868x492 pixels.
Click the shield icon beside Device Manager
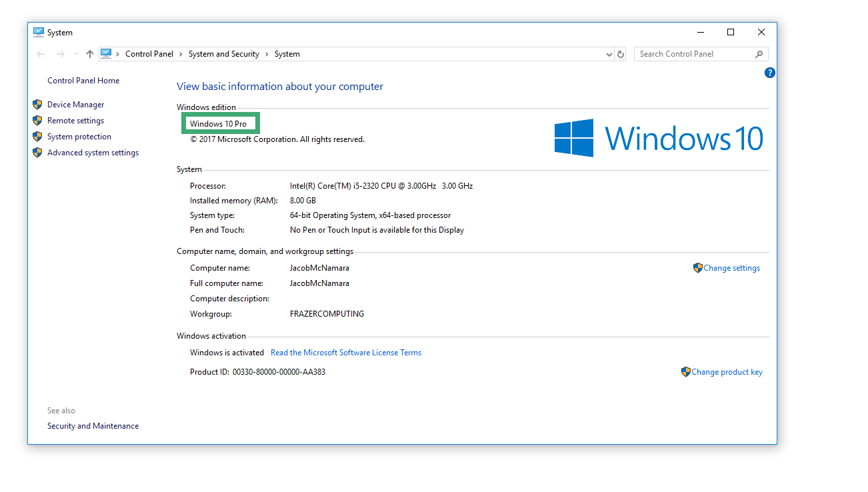[37, 105]
